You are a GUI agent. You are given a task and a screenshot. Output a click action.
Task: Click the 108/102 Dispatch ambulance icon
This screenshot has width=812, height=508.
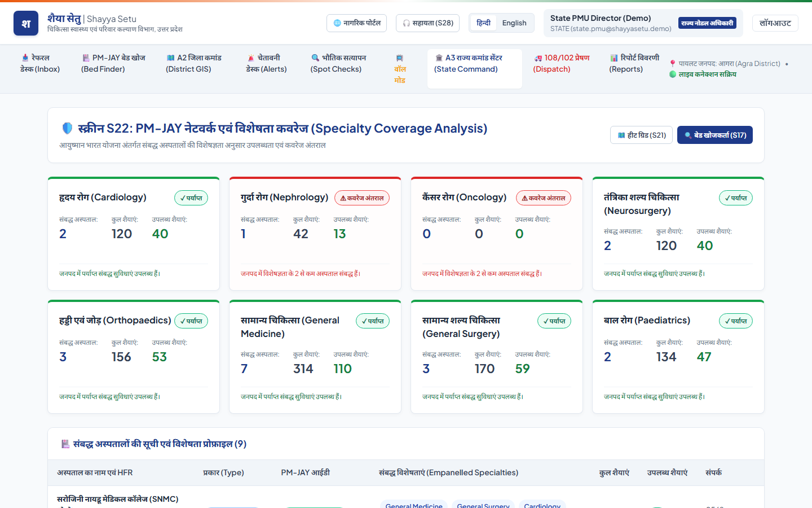click(539, 58)
